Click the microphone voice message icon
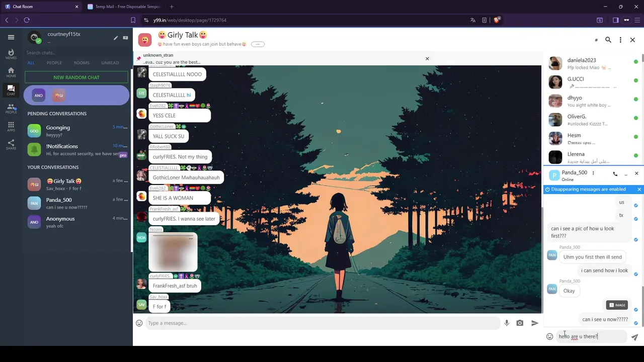Image resolution: width=644 pixels, height=362 pixels. 507,323
